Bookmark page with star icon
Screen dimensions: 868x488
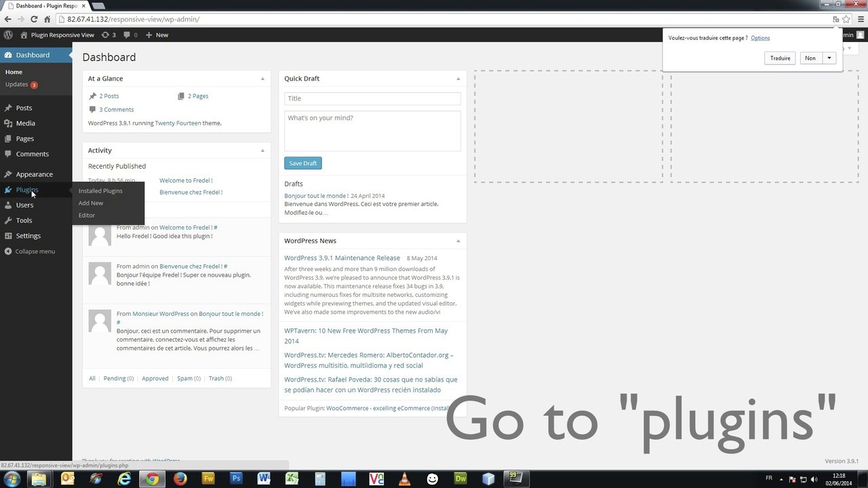point(846,19)
